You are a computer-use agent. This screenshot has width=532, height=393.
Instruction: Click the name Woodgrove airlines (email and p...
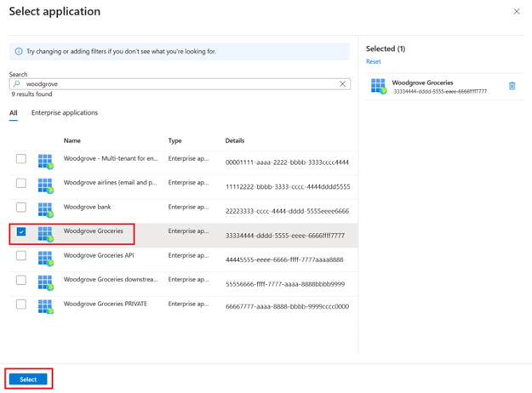click(111, 183)
